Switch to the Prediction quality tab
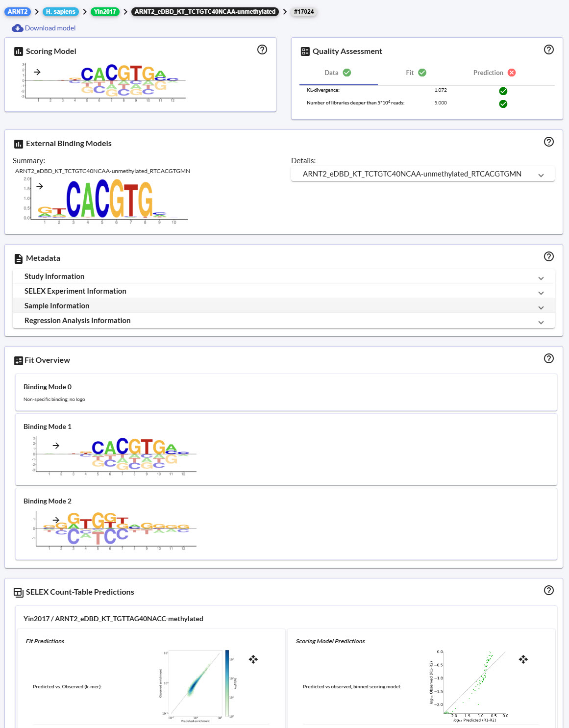The height and width of the screenshot is (728, 569). coord(494,73)
